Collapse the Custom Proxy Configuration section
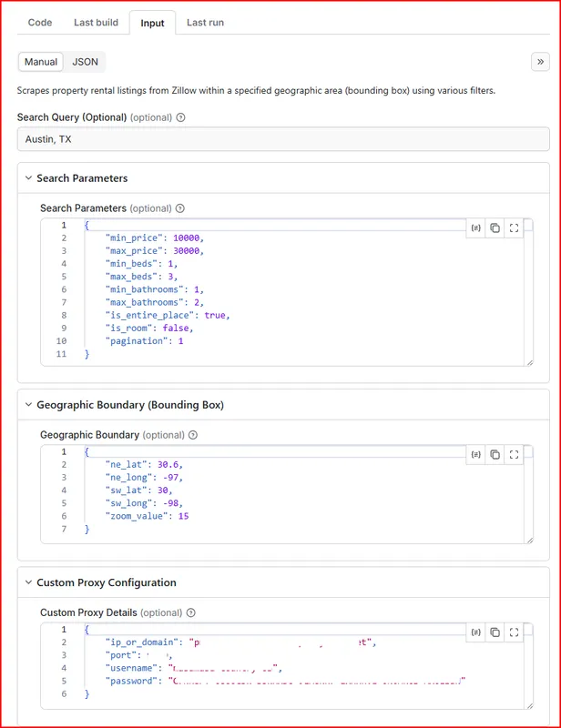Screen dimensions: 561x728 pyautogui.click(x=28, y=582)
